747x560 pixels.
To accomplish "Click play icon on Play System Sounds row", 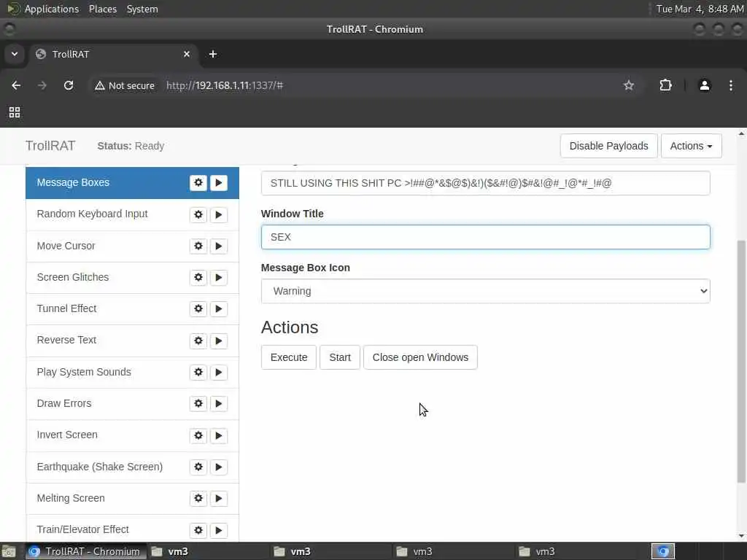I will tap(219, 373).
